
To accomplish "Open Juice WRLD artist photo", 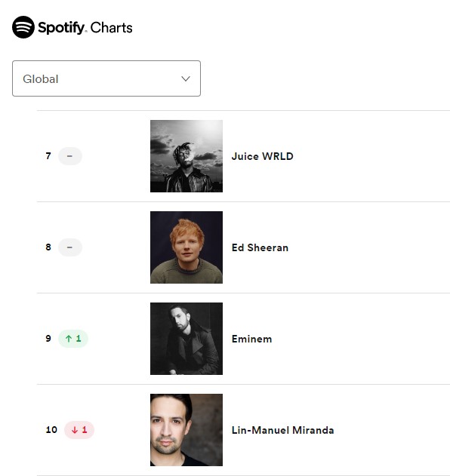I will 186,156.
